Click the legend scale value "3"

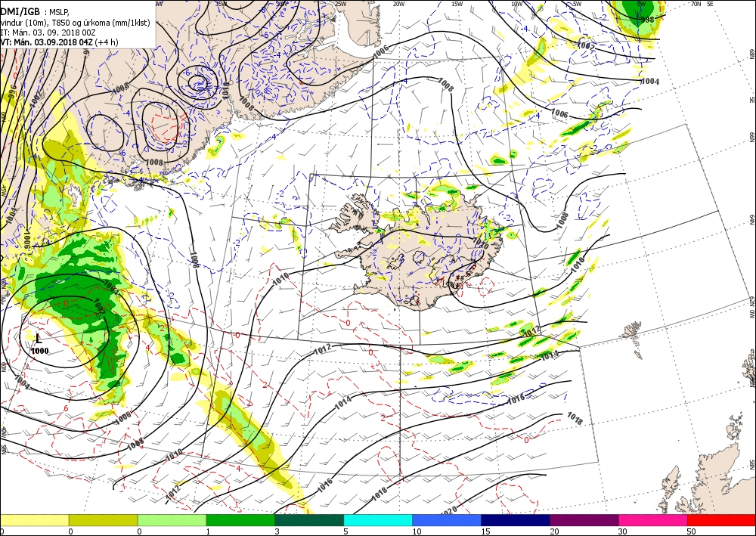point(277,531)
